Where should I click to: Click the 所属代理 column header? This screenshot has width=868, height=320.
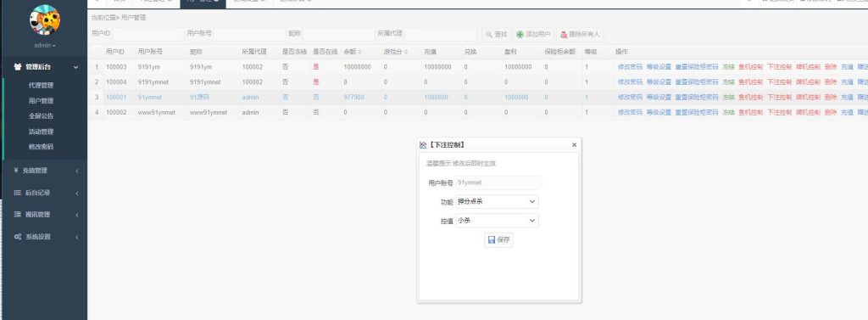[253, 52]
